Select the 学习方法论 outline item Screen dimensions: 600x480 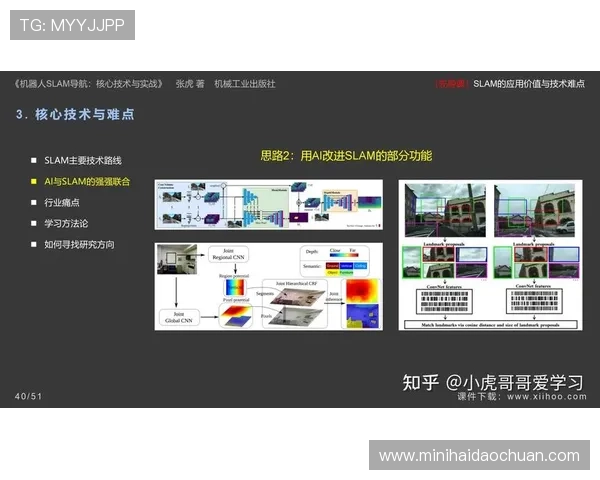coord(66,224)
